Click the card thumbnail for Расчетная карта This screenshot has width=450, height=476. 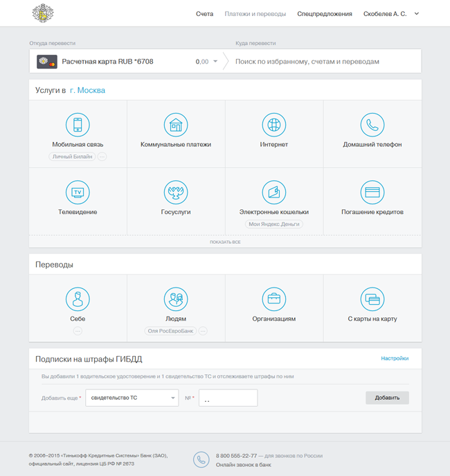(47, 62)
